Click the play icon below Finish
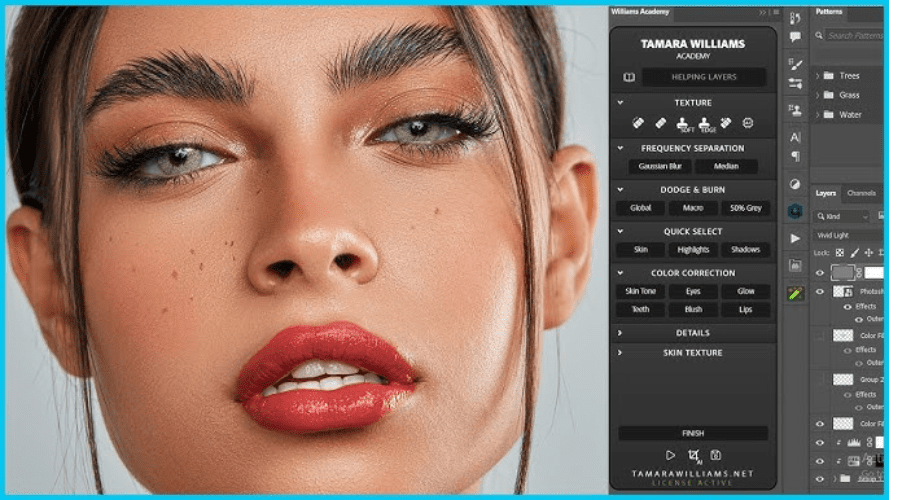 (670, 455)
